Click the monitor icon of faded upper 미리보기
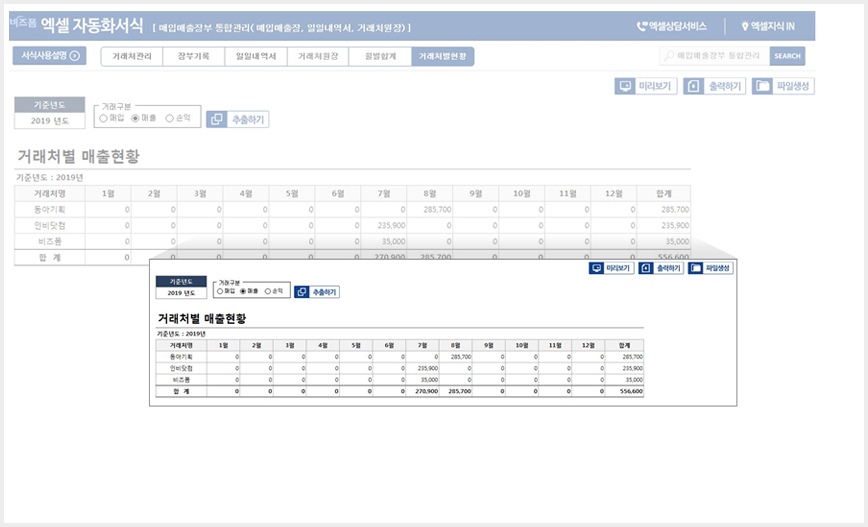 (625, 86)
